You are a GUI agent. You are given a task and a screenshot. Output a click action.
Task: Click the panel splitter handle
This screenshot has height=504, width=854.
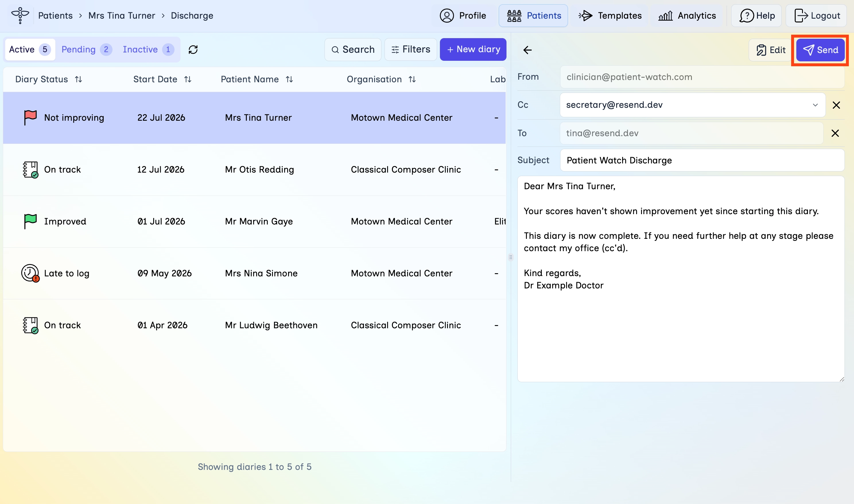(x=511, y=257)
